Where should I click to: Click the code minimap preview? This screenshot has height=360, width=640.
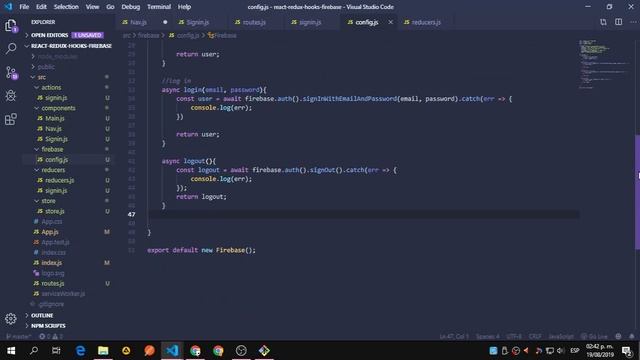click(604, 64)
